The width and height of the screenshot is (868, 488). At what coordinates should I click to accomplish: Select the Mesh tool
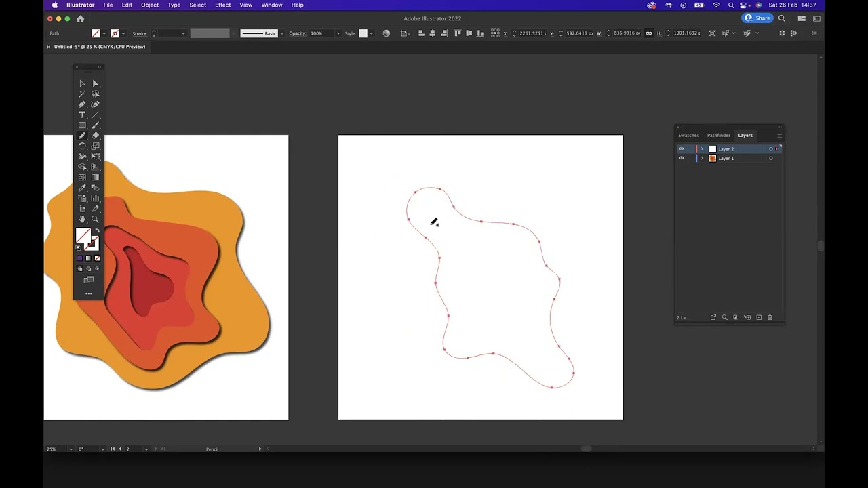tap(82, 178)
